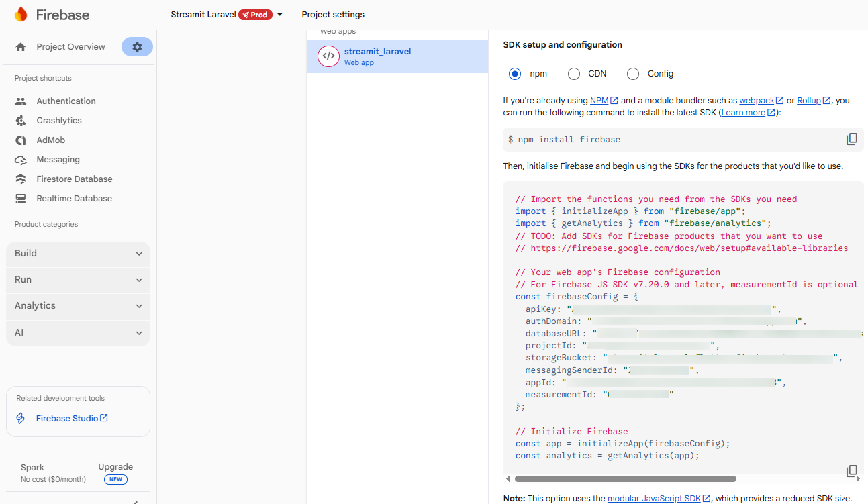Copy the Firebase config code snippet
Image resolution: width=868 pixels, height=504 pixels.
[851, 471]
